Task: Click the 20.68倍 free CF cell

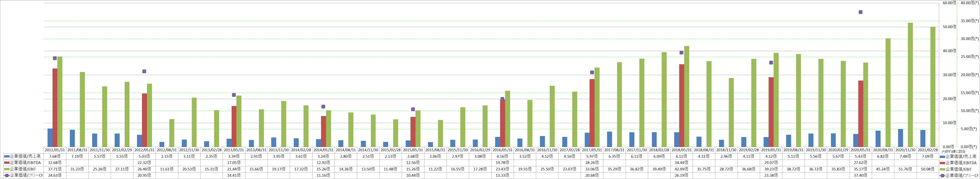Action: click(592, 175)
